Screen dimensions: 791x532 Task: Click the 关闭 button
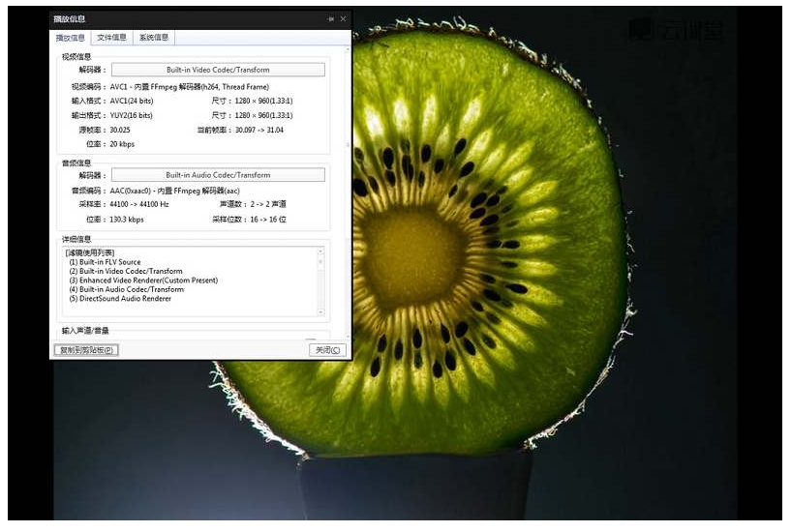[327, 350]
